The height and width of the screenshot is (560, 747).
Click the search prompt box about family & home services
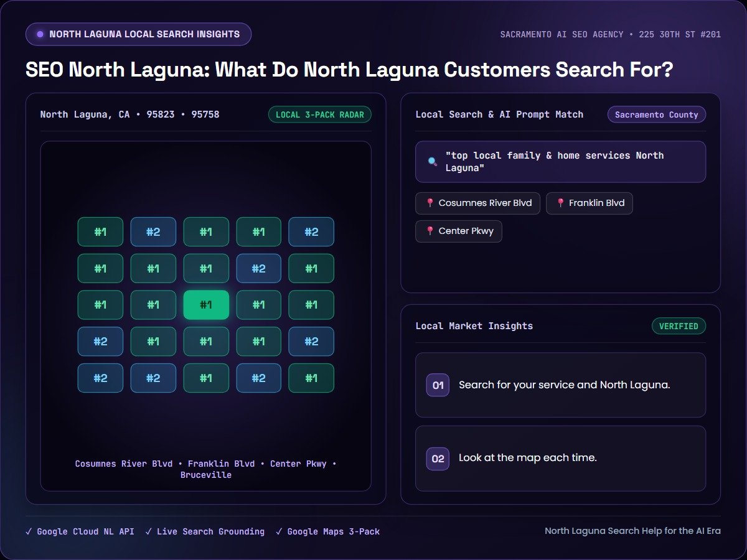point(561,162)
